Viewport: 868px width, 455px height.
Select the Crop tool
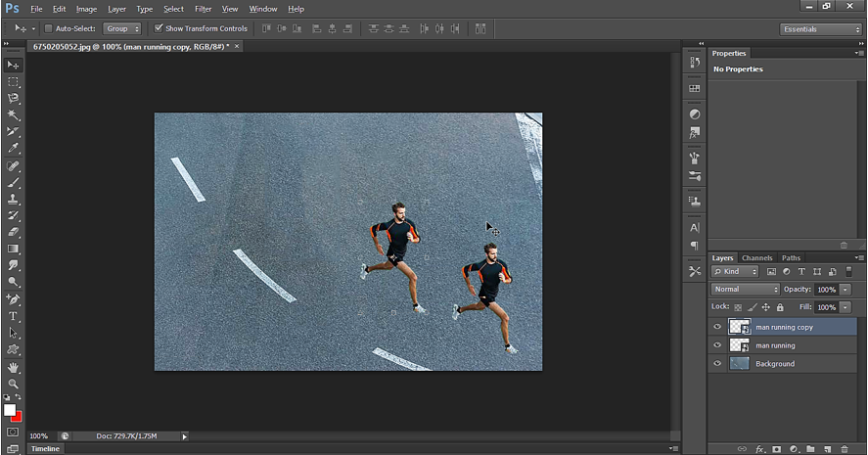coord(13,132)
